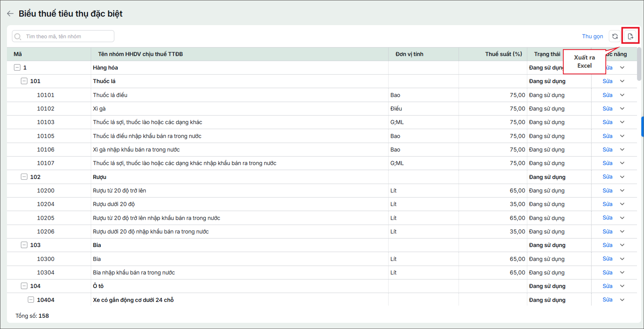Click the vertical scrollbar of the table
The width and height of the screenshot is (644, 329).
pyautogui.click(x=639, y=64)
